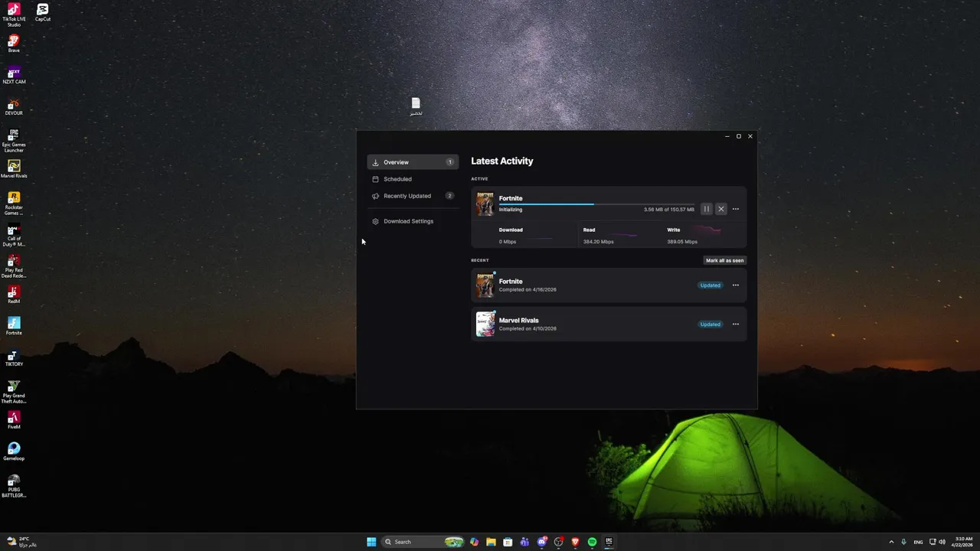Open options menu for Marvel Rivals entry

pos(736,324)
